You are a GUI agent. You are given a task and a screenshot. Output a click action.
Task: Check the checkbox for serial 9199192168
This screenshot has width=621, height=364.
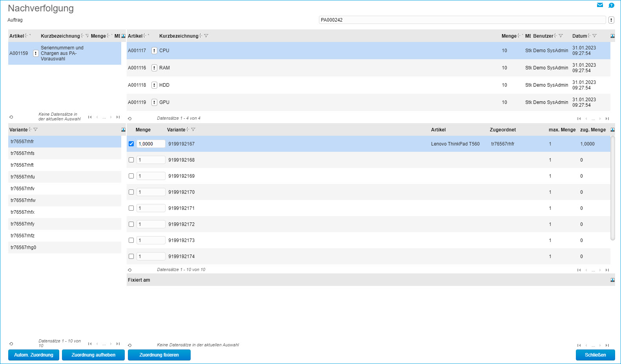point(131,160)
